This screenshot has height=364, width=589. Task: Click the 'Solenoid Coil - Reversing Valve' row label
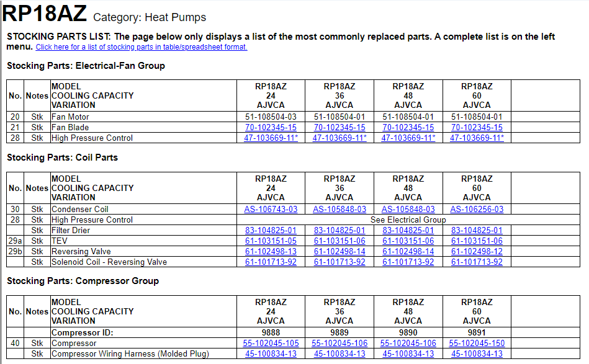[x=109, y=262]
